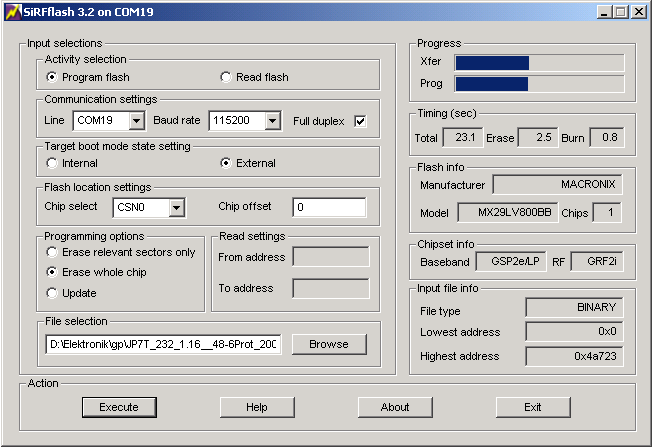Viewport: 652px width, 447px height.
Task: Click the Total timing value 23.1
Action: [463, 137]
